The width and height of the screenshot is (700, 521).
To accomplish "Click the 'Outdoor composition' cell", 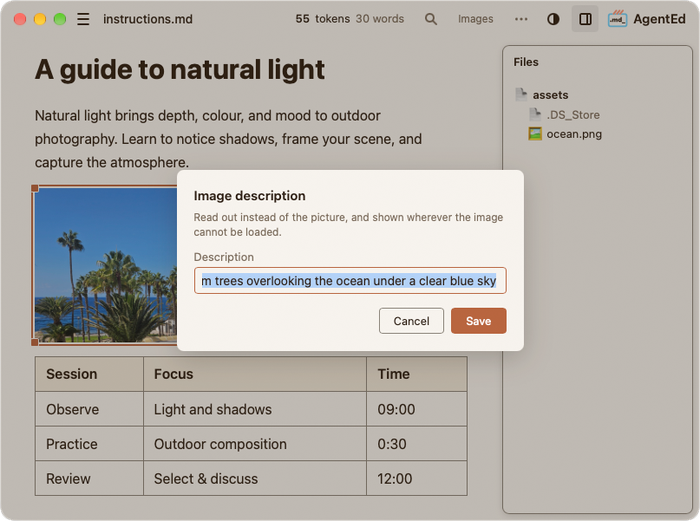I will (x=255, y=444).
